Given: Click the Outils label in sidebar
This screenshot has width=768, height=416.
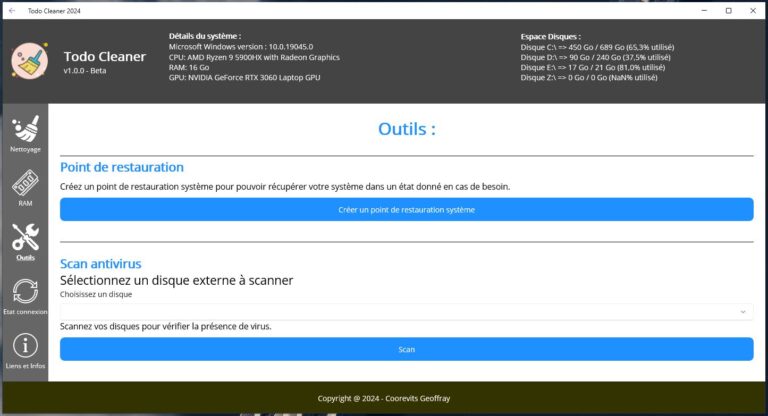Looking at the screenshot, I should [25, 257].
